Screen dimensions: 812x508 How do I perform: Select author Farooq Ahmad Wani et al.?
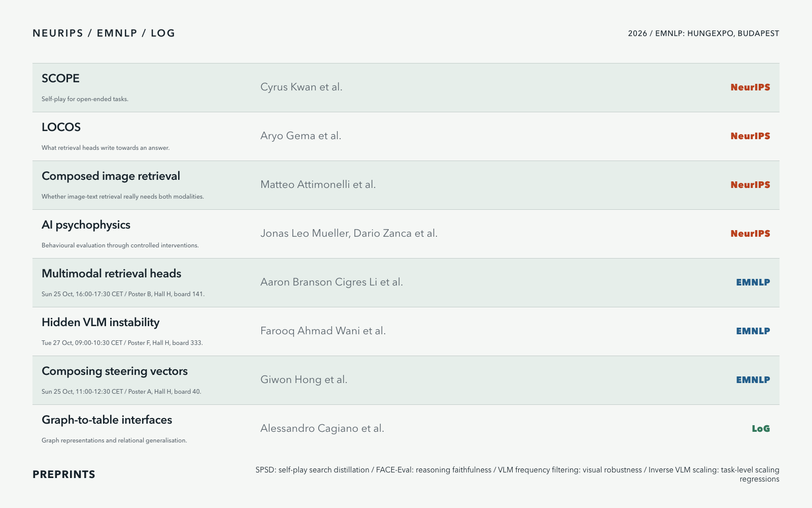[x=323, y=331]
